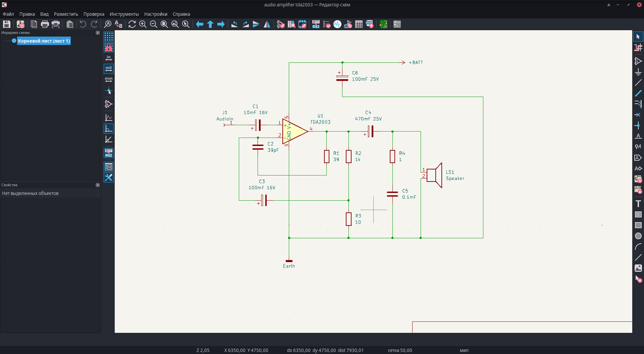Open the footprint editor
644x354 pixels.
coord(302,24)
